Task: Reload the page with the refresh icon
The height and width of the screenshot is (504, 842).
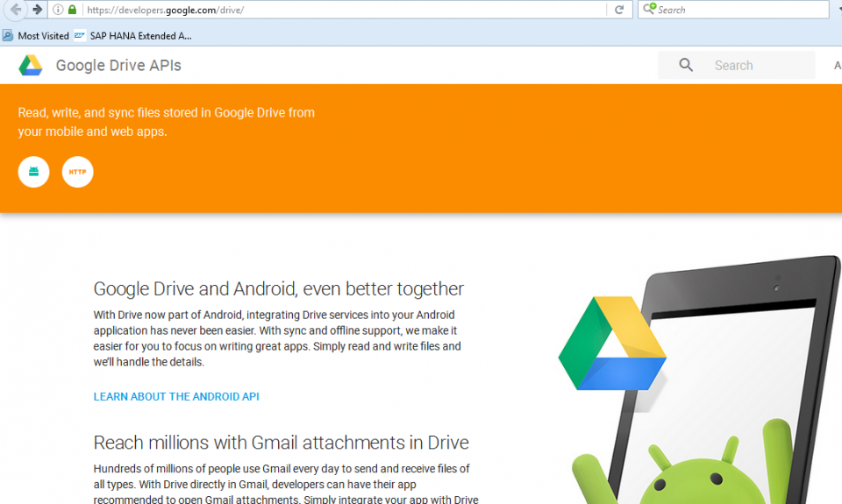Action: tap(619, 10)
